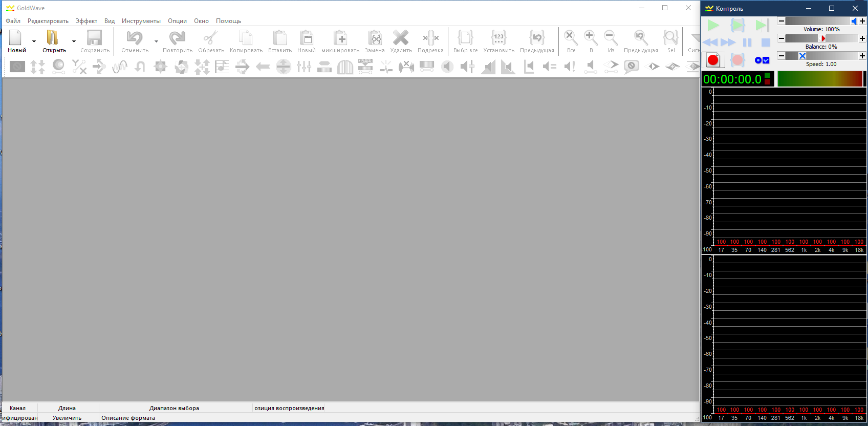Expand the dropdown arrow next to Открыть

(x=74, y=41)
